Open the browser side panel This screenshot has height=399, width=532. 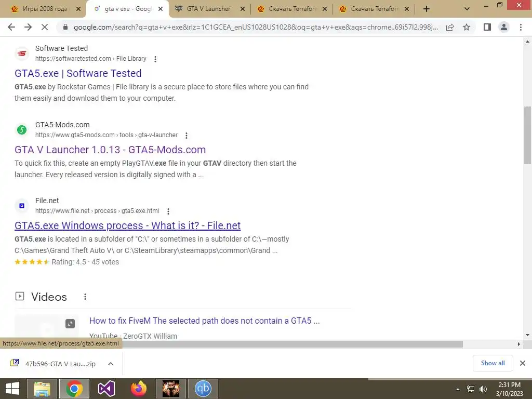(x=487, y=27)
